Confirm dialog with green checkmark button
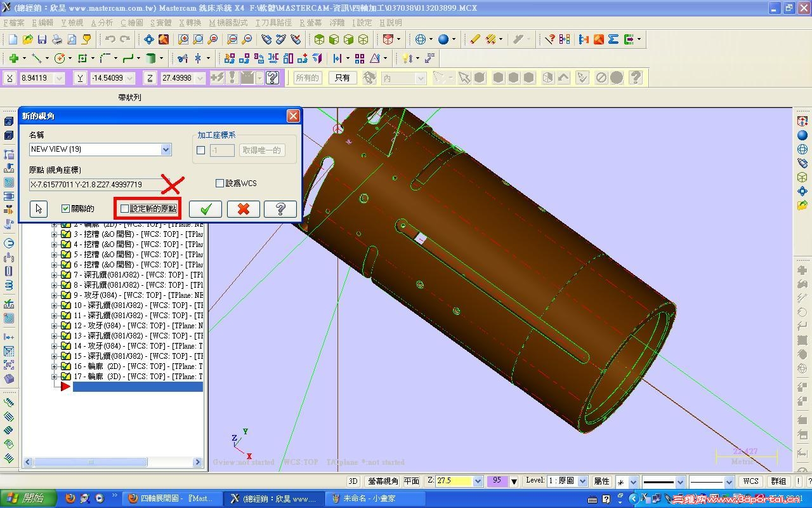This screenshot has height=508, width=812. (206, 209)
